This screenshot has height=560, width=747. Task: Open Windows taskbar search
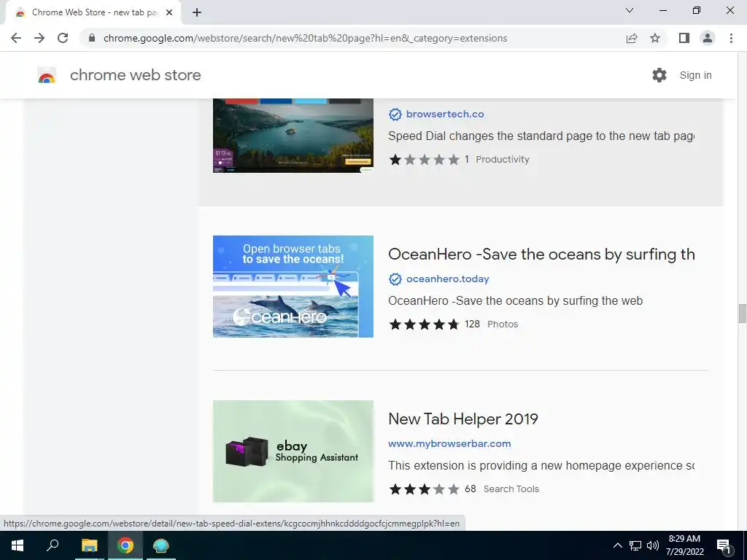(x=53, y=545)
